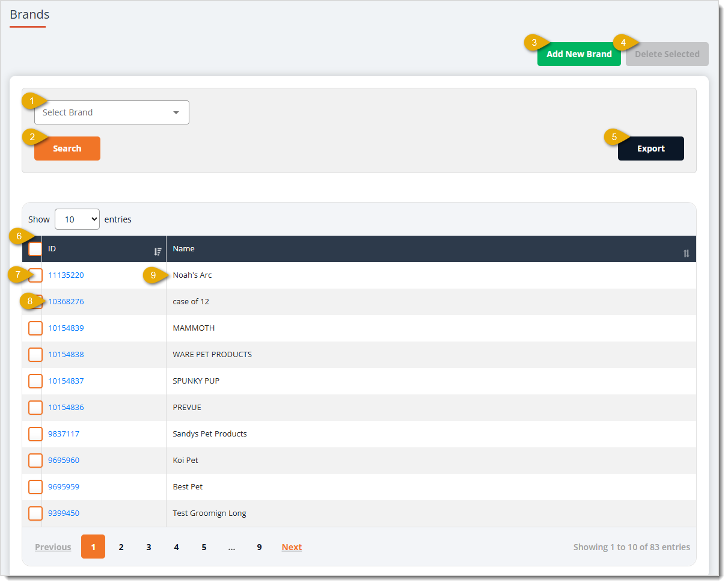Add New Brand green button
Image resolution: width=728 pixels, height=585 pixels.
579,54
